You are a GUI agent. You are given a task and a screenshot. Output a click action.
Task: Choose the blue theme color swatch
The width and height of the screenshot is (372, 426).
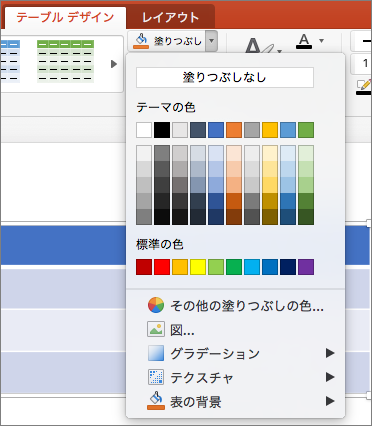pyautogui.click(x=216, y=130)
